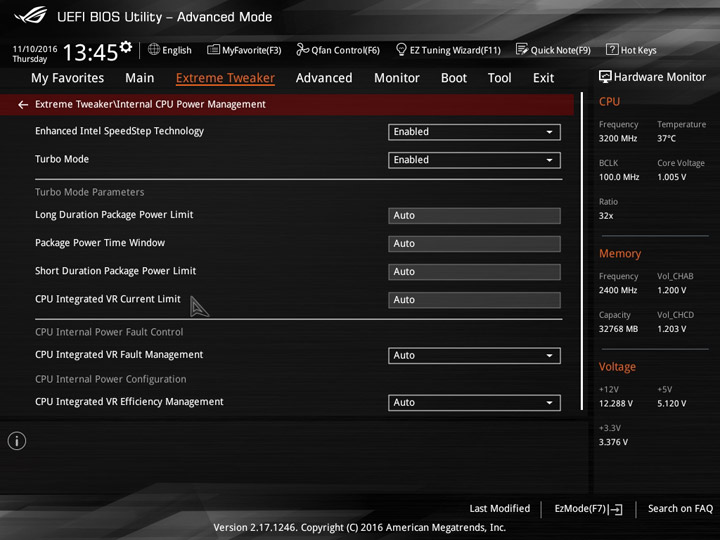The image size is (720, 540).
Task: Go to the Exit tab
Action: point(543,78)
